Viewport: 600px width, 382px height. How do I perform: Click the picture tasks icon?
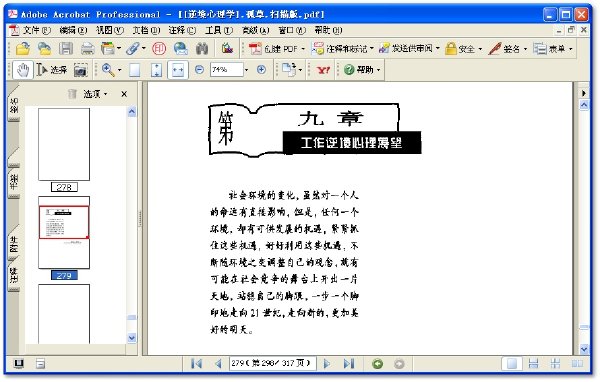coord(227,48)
